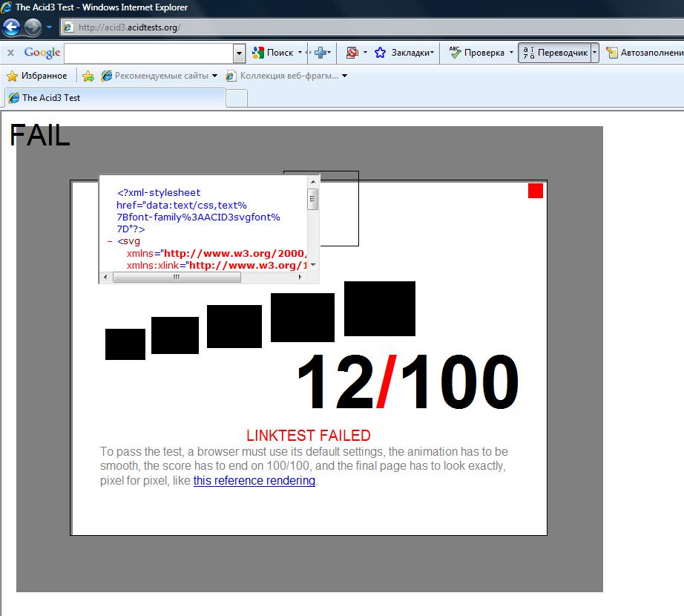This screenshot has width=684, height=616.
Task: Close the Google toolbar with X
Action: point(10,53)
